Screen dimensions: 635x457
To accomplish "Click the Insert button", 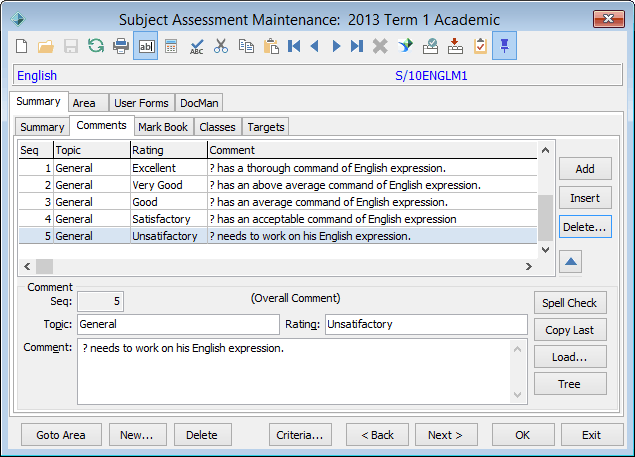I will click(x=585, y=198).
